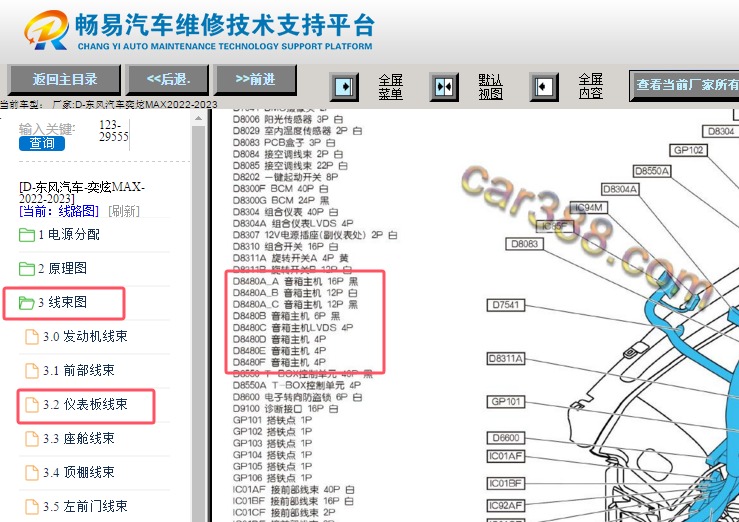
Task: Click the 默认视图 layout icon
Action: pyautogui.click(x=444, y=87)
